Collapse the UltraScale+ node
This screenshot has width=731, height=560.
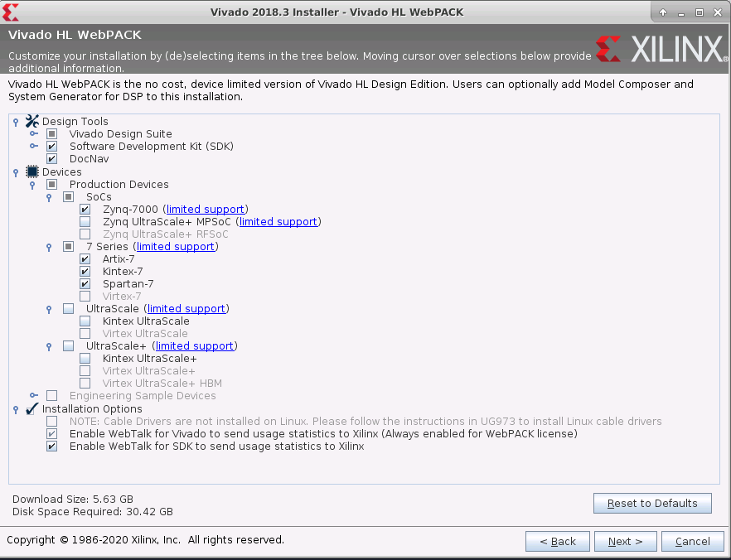click(49, 347)
